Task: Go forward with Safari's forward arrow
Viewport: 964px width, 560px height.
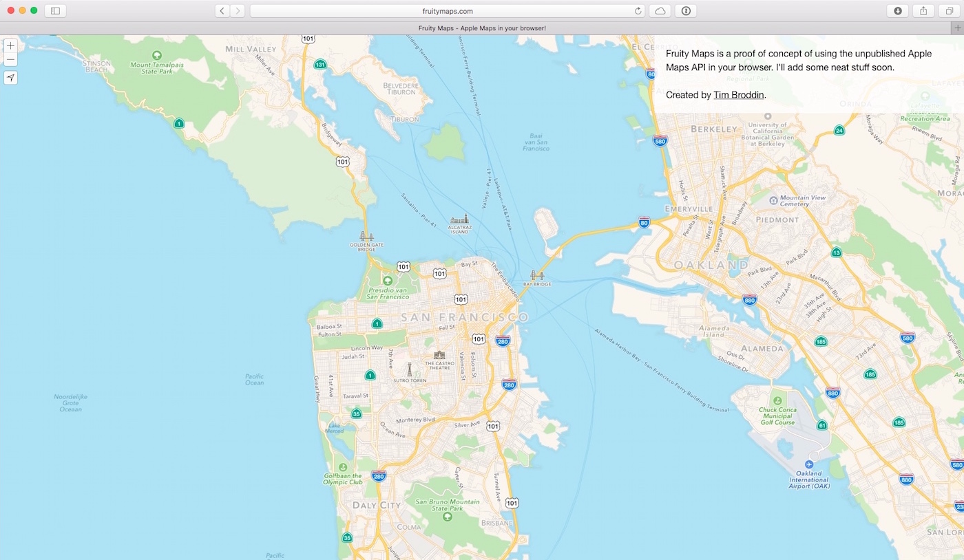Action: [x=238, y=10]
